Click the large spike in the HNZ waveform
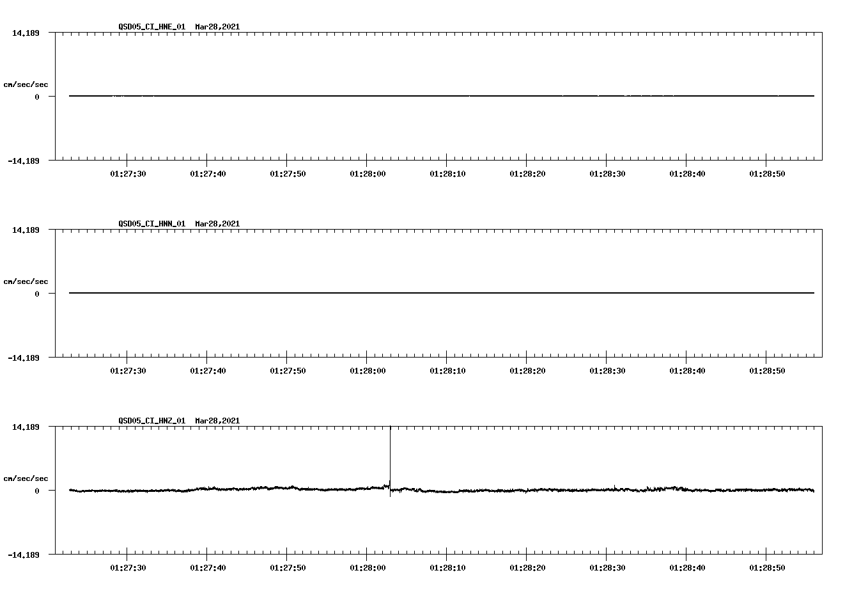The image size is (868, 591). [390, 454]
